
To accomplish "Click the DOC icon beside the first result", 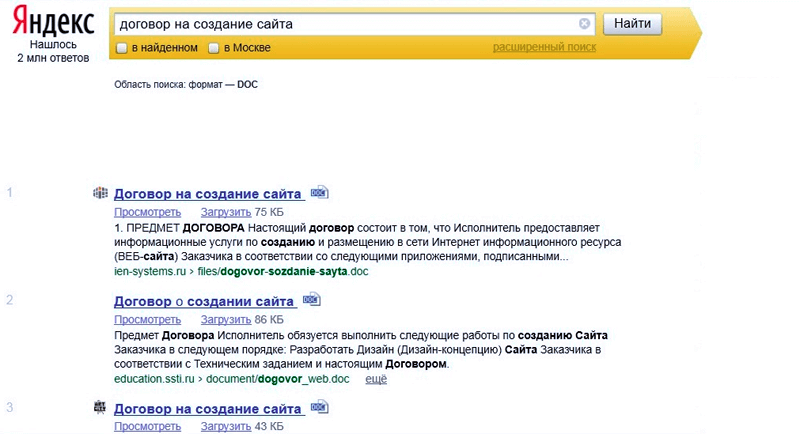I will (319, 192).
